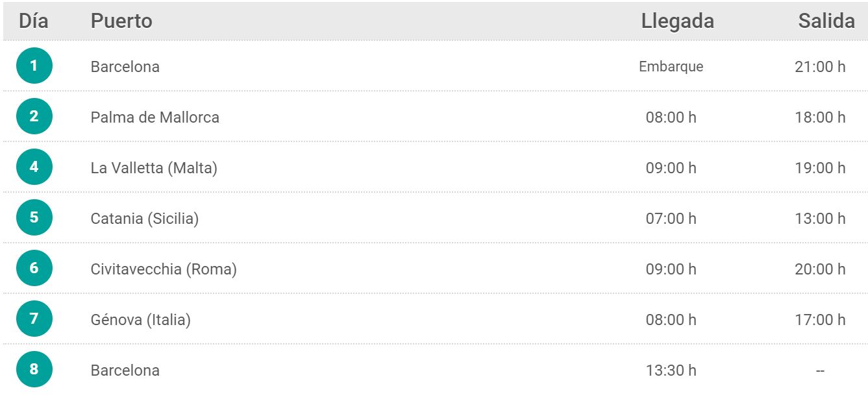Select Génova (Italia) port name
This screenshot has height=412, width=868.
[140, 320]
